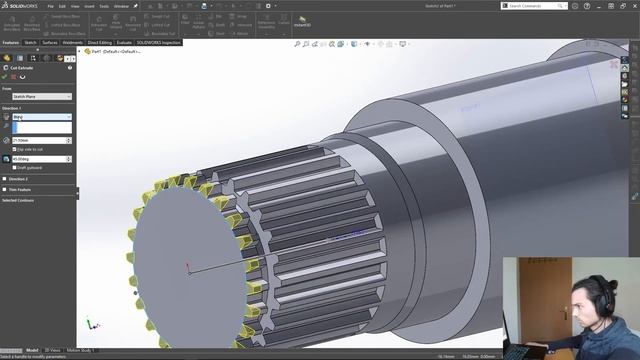Click Section View icon in view toolbar
The width and height of the screenshot is (640, 360).
[x=323, y=44]
